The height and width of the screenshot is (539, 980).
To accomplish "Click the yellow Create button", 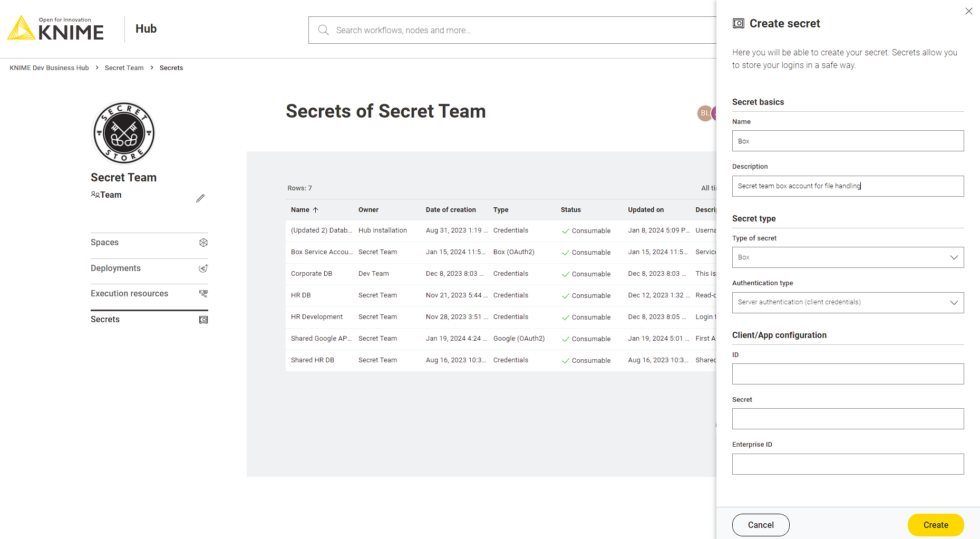I will tap(936, 525).
